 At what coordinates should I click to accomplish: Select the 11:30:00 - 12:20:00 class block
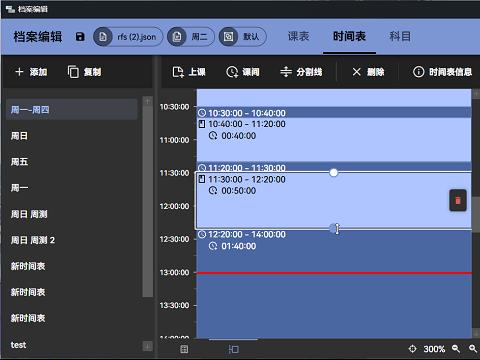(x=334, y=200)
